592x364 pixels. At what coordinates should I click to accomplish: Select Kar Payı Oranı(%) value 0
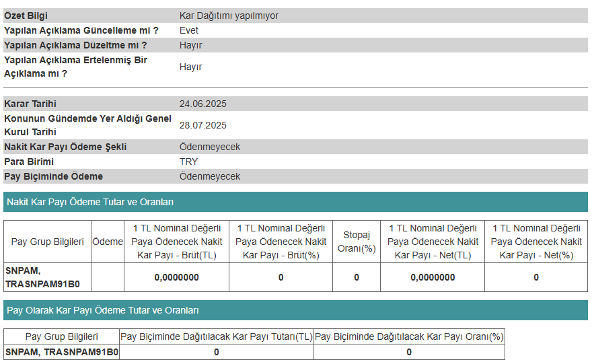409,352
